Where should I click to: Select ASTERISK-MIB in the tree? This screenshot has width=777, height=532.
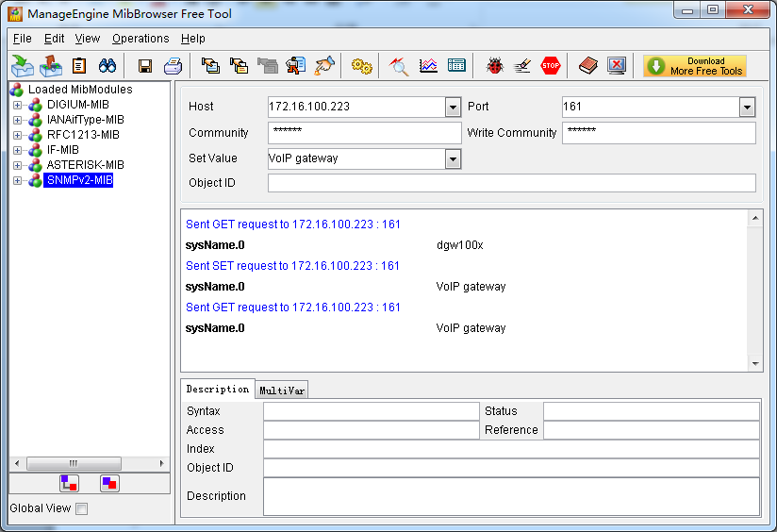(x=85, y=165)
